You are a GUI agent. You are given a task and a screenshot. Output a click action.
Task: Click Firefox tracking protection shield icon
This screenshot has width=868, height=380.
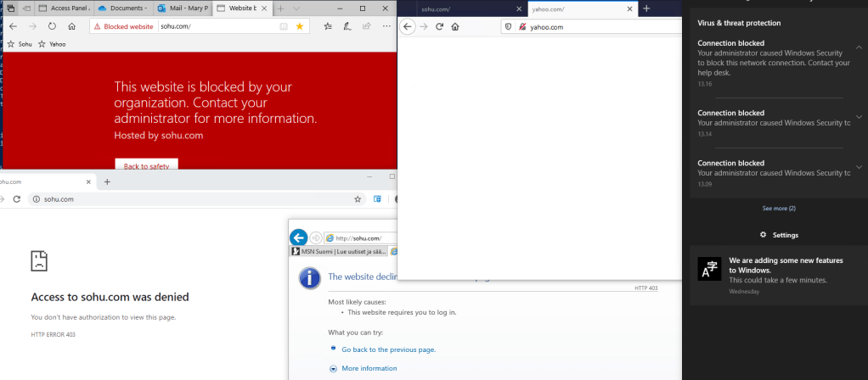pyautogui.click(x=509, y=27)
